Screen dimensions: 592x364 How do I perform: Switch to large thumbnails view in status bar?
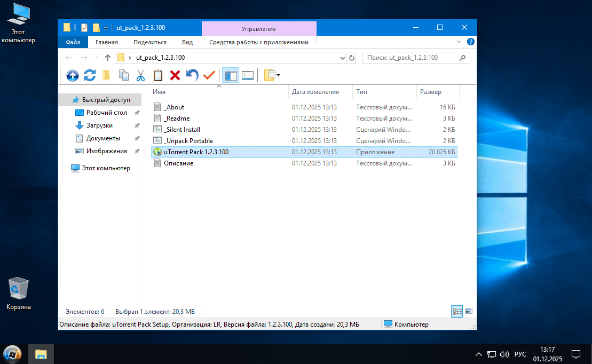(x=469, y=311)
